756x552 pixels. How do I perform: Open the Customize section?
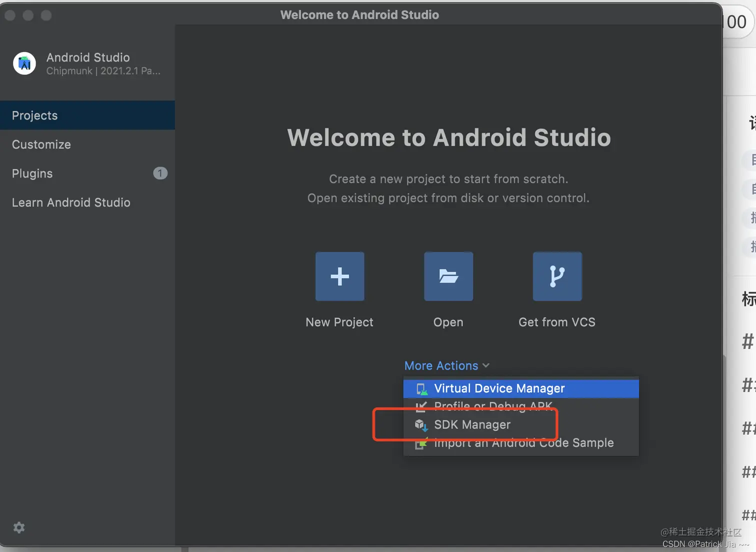(x=87, y=144)
